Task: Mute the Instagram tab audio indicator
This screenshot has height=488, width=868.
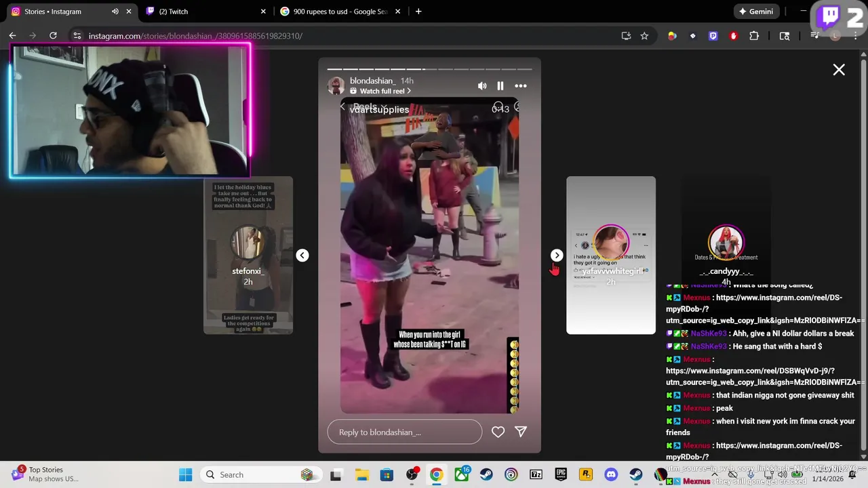Action: coord(115,12)
